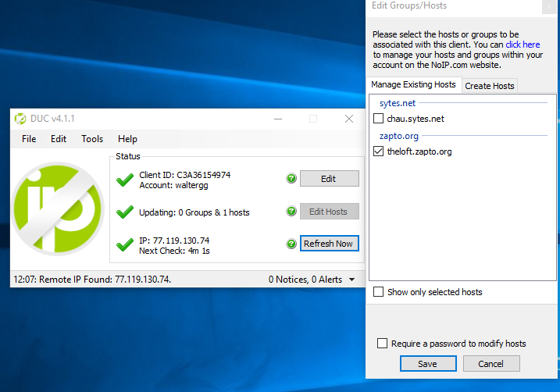Click Edit button for account settings
The width and height of the screenshot is (560, 392).
329,179
